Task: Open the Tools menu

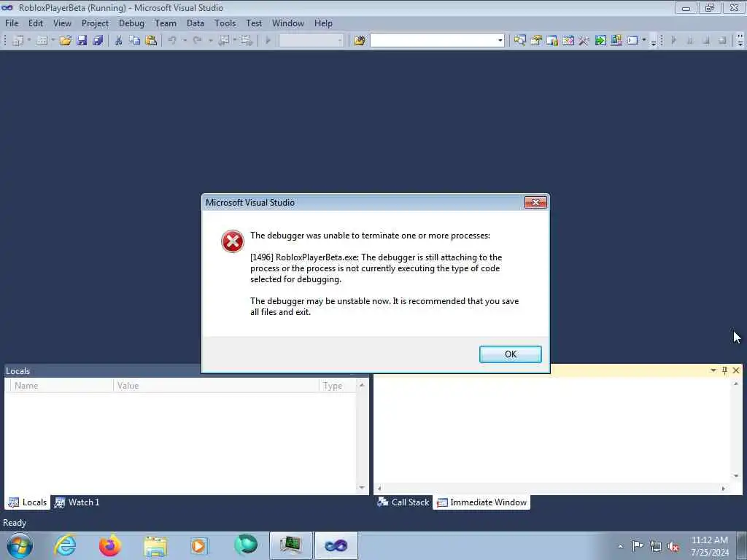Action: coord(225,23)
